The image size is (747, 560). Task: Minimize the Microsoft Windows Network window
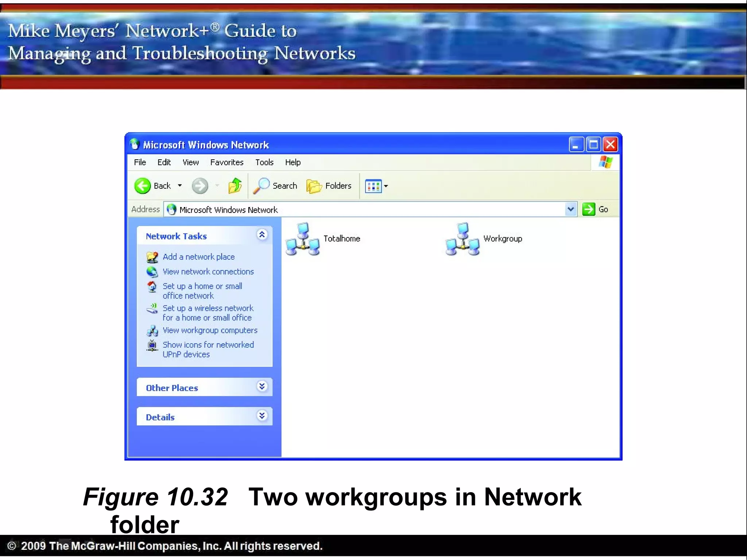click(x=576, y=145)
